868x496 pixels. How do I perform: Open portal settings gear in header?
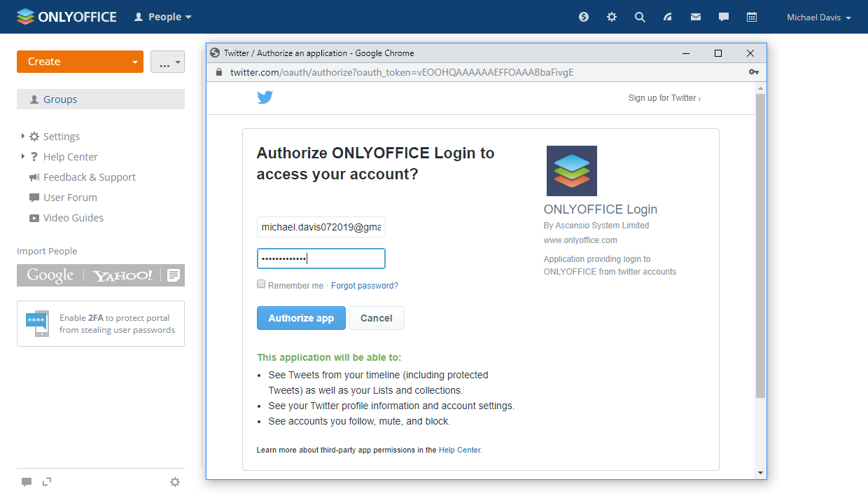click(612, 17)
